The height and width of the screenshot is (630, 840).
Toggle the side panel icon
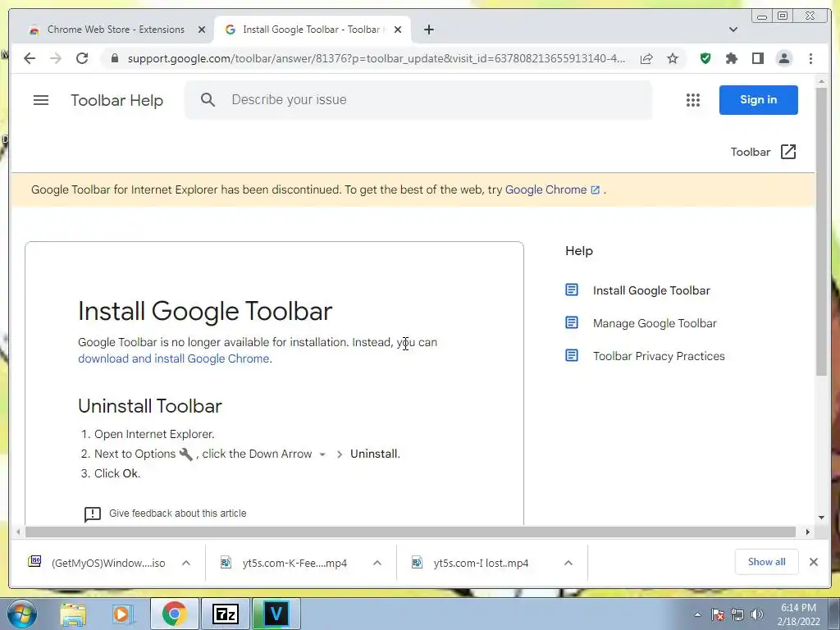click(x=758, y=58)
